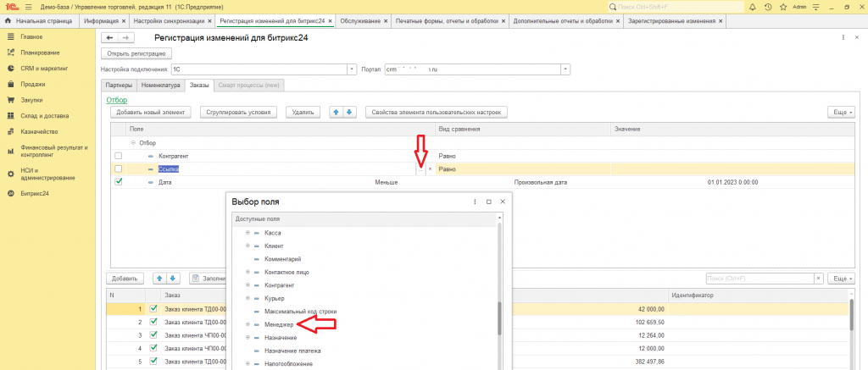Open Портал dropdown list

point(565,69)
